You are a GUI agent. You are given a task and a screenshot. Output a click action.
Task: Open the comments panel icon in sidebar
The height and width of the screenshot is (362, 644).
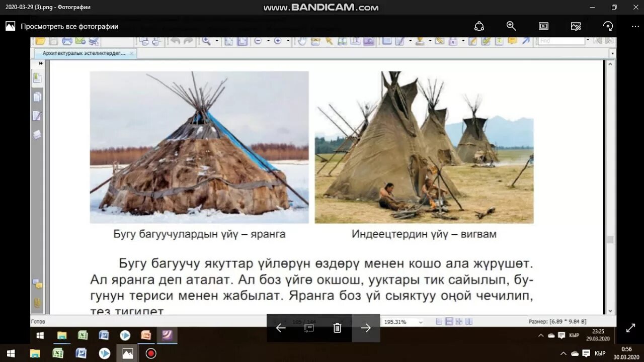point(37,284)
